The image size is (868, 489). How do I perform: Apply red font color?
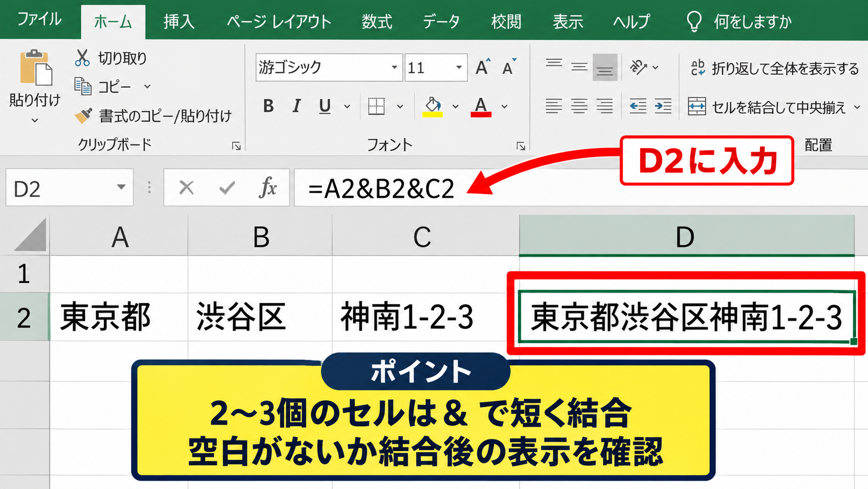[481, 107]
